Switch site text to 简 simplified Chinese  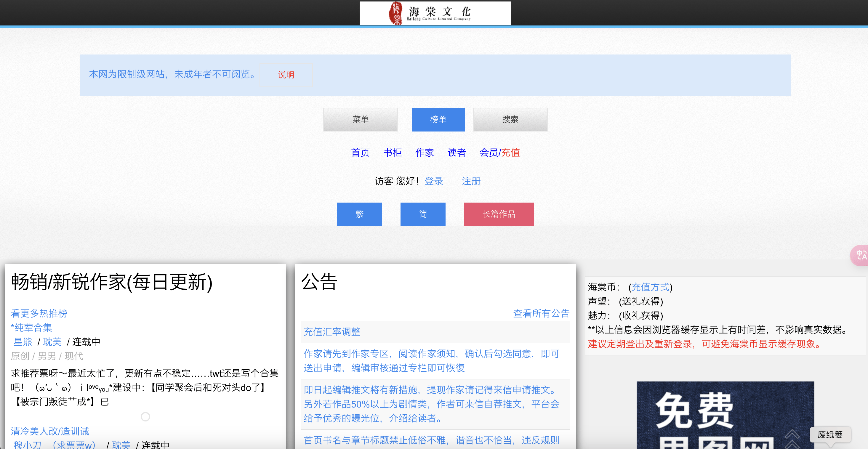[x=423, y=214]
